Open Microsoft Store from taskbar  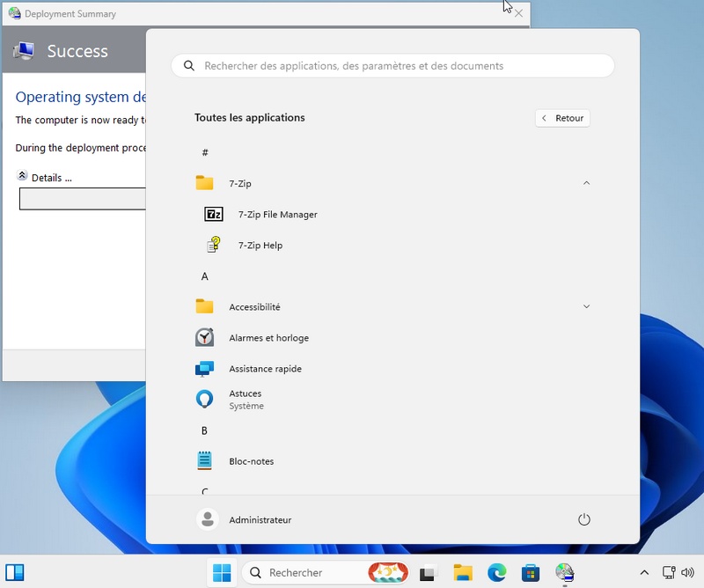click(x=531, y=573)
